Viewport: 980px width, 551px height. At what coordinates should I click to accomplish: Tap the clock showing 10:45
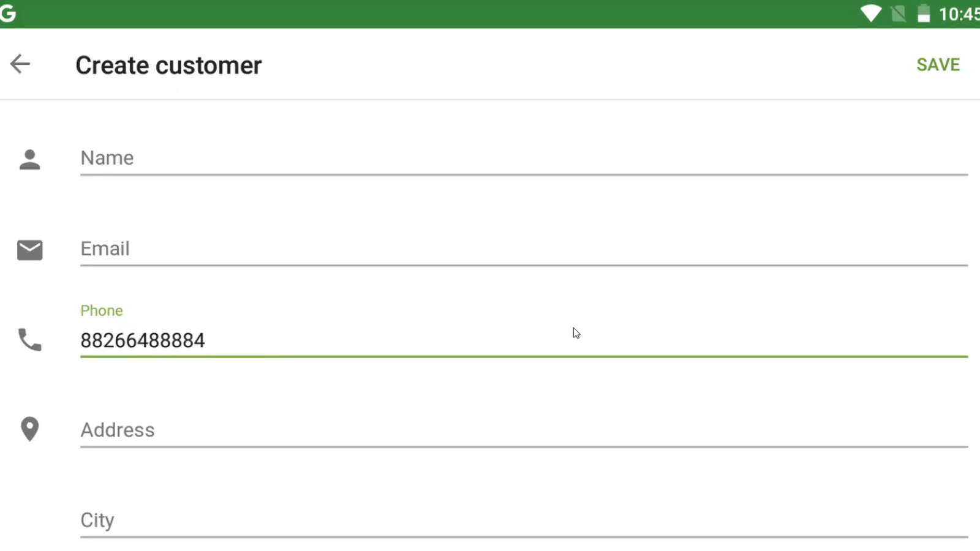[x=959, y=13]
